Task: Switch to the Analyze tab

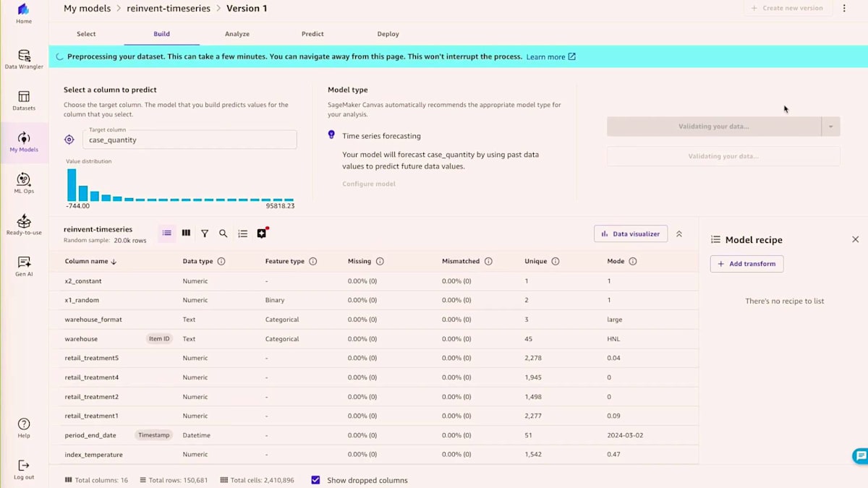Action: click(x=237, y=34)
